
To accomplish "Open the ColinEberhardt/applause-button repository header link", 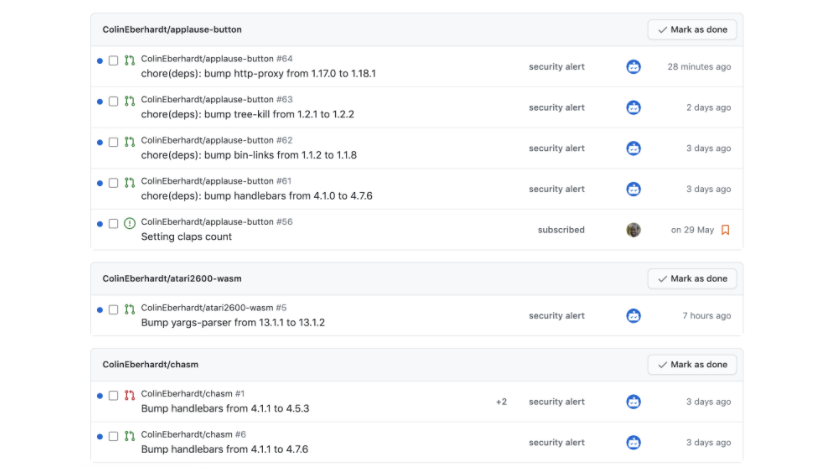I will (172, 30).
